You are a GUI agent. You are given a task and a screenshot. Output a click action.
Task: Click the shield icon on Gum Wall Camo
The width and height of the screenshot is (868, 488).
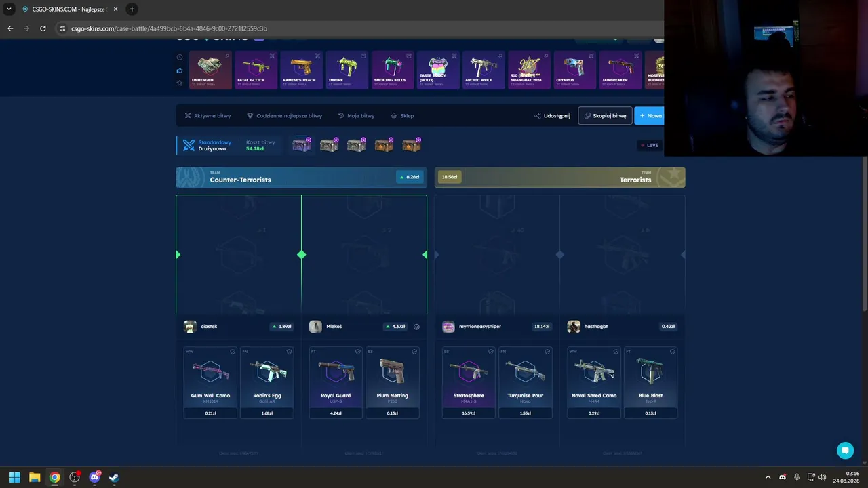click(x=232, y=352)
